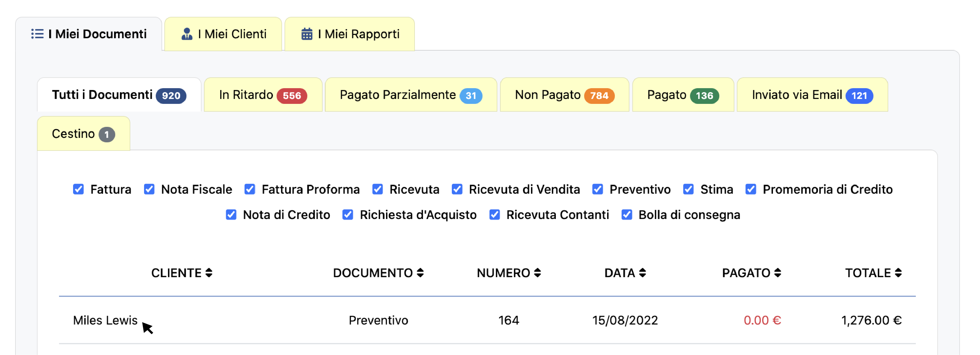View the Non Pagato tab
This screenshot has width=980, height=355.
point(564,95)
